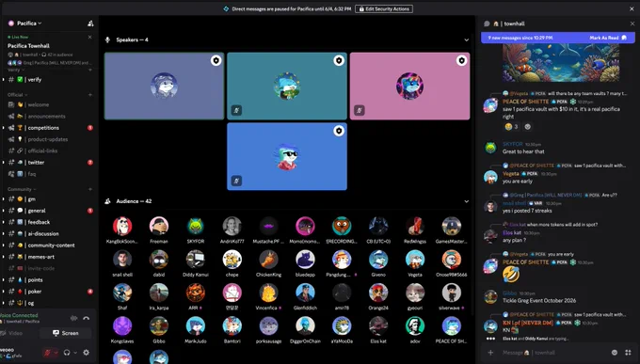Image resolution: width=640 pixels, height=364 pixels.
Task: Open SKYFOR's audience avatar
Action: point(196,226)
